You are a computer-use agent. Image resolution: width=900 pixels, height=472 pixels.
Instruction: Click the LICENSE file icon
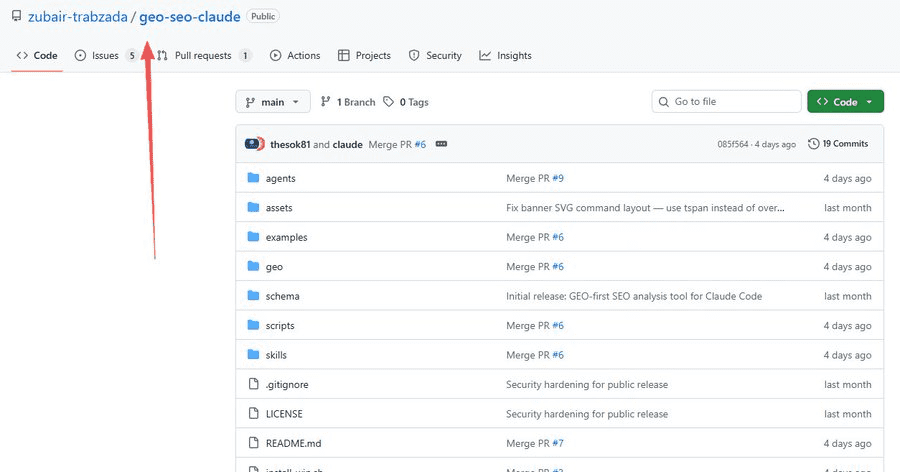pos(253,413)
